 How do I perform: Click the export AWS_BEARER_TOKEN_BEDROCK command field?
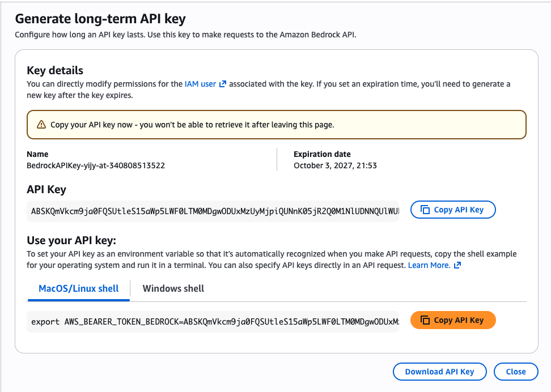(x=213, y=322)
